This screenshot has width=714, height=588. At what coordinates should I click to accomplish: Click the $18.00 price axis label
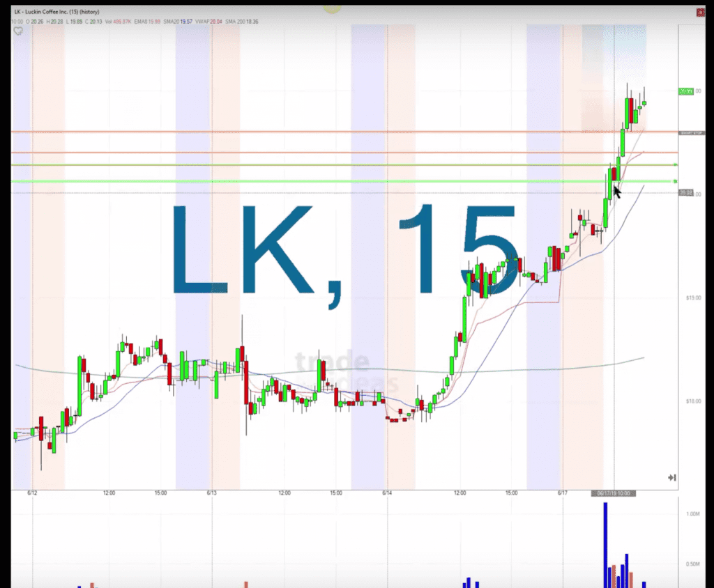pos(694,401)
